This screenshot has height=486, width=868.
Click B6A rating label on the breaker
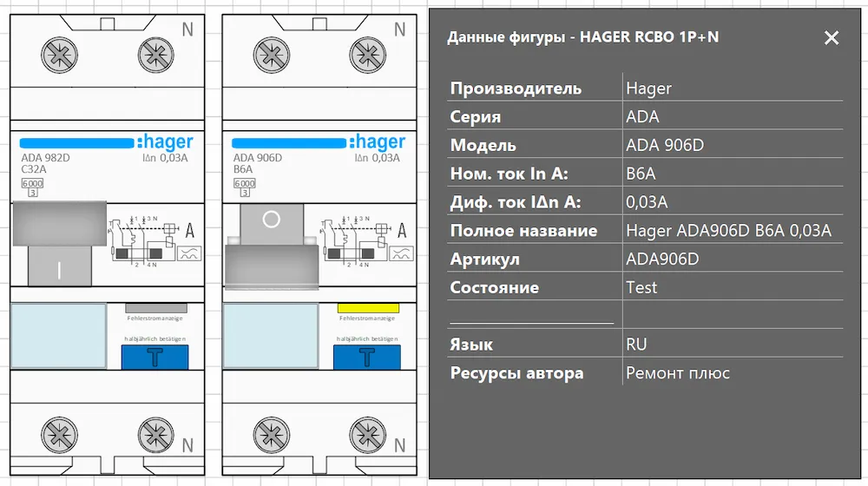(x=243, y=169)
